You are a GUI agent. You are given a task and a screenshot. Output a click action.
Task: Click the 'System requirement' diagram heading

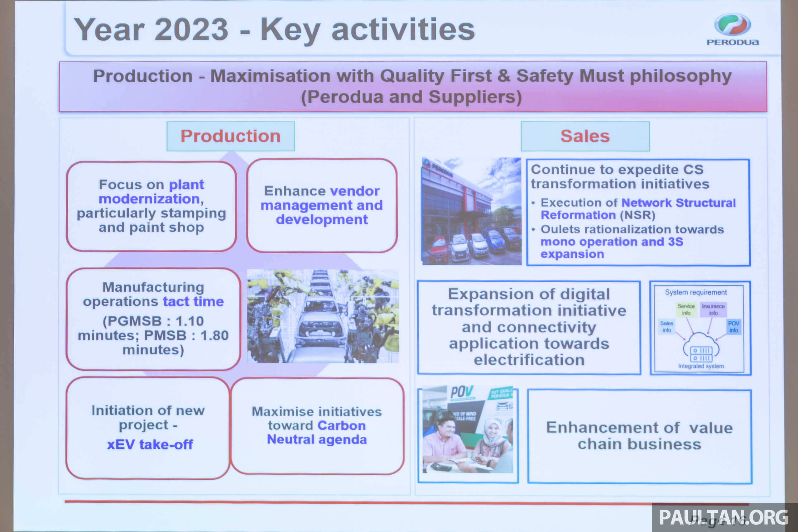tap(696, 292)
